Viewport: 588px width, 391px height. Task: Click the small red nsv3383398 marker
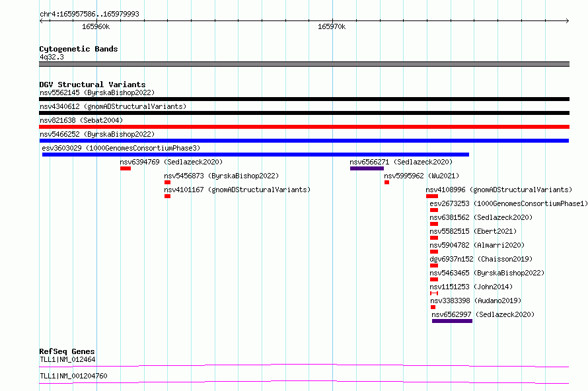click(433, 307)
